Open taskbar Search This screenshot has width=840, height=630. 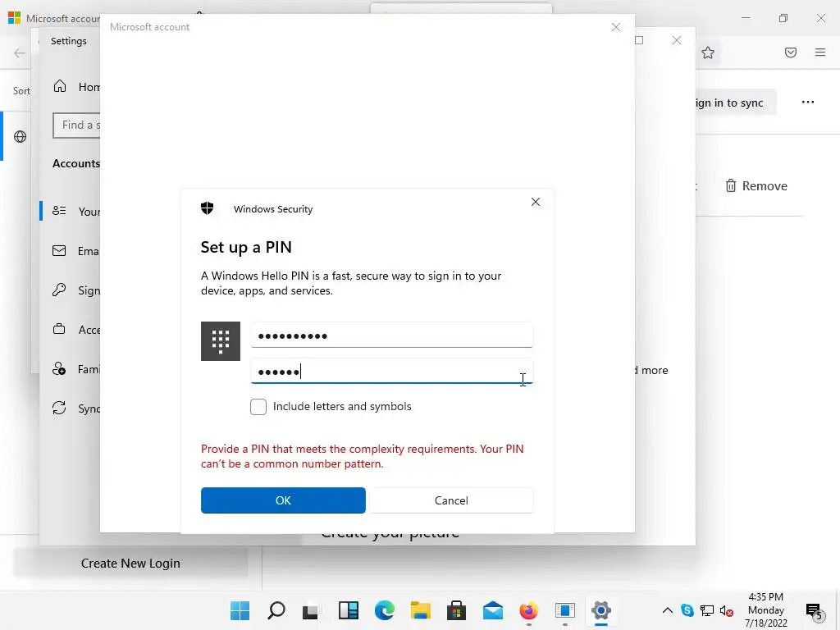coord(276,610)
